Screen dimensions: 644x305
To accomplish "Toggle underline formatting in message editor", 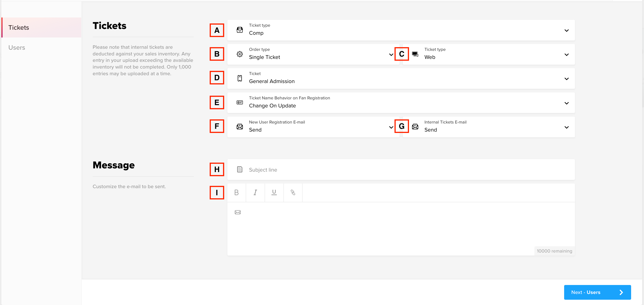I will click(274, 193).
